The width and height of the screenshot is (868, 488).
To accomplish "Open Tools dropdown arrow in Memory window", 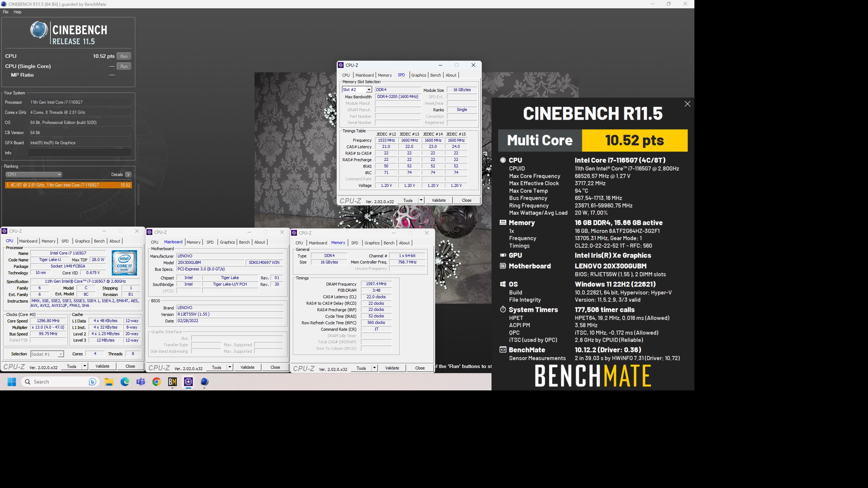I will coord(374,368).
